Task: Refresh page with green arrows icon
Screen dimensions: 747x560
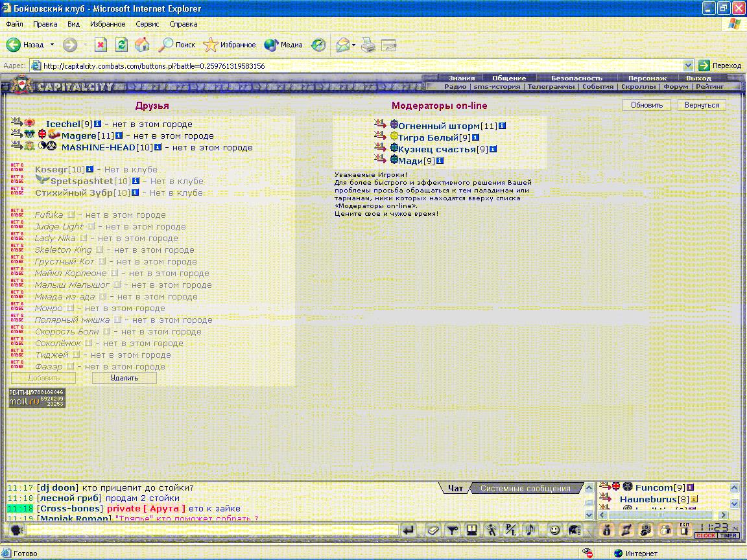Action: 121,45
